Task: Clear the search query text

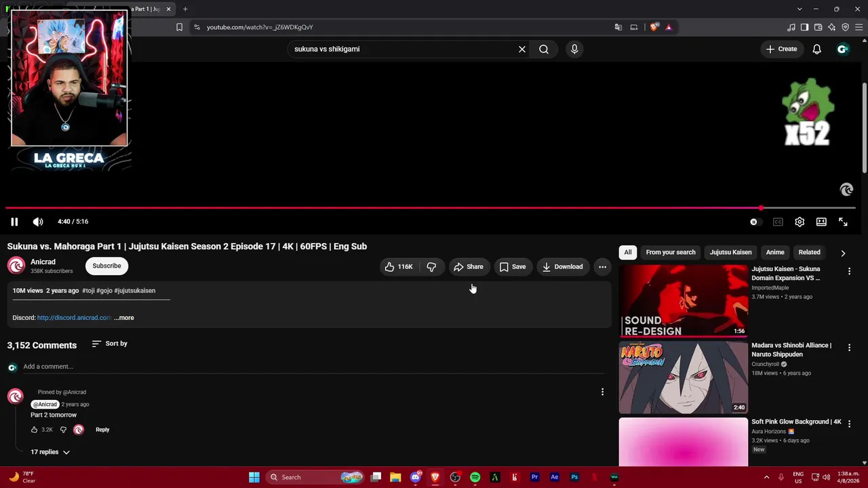Action: [x=522, y=49]
